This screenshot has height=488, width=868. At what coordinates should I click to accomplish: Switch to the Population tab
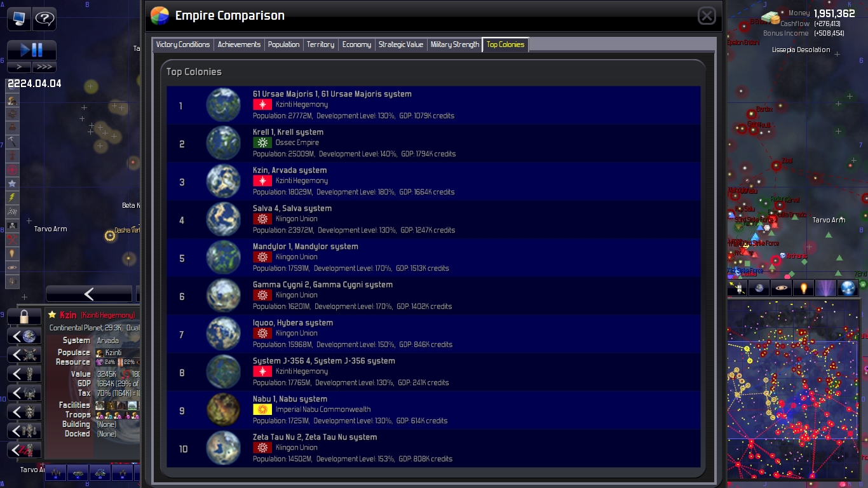click(x=283, y=44)
